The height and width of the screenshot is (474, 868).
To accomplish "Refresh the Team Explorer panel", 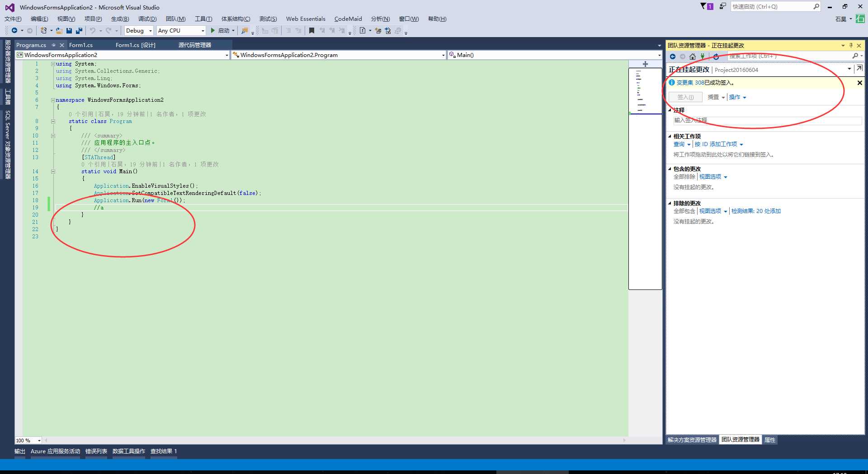I will [x=716, y=57].
